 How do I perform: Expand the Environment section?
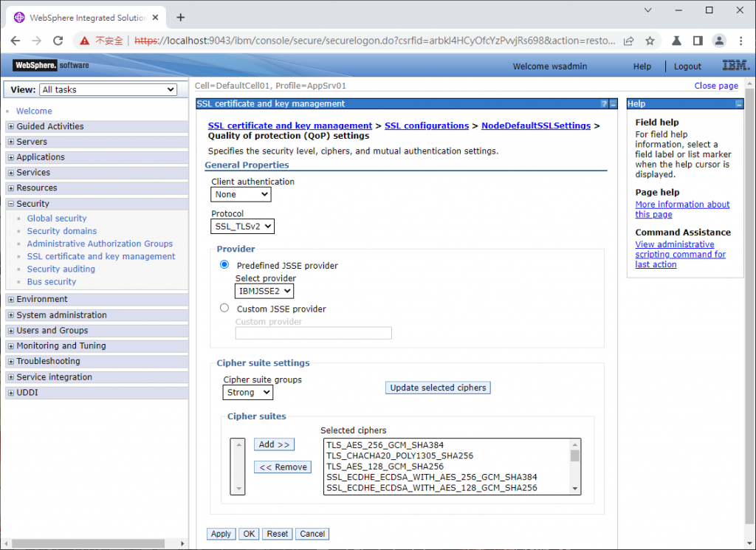(x=11, y=299)
